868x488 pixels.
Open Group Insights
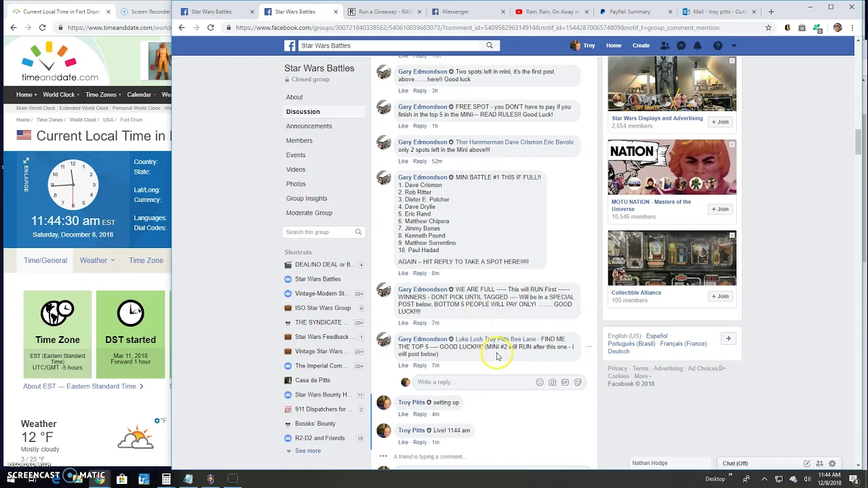307,199
